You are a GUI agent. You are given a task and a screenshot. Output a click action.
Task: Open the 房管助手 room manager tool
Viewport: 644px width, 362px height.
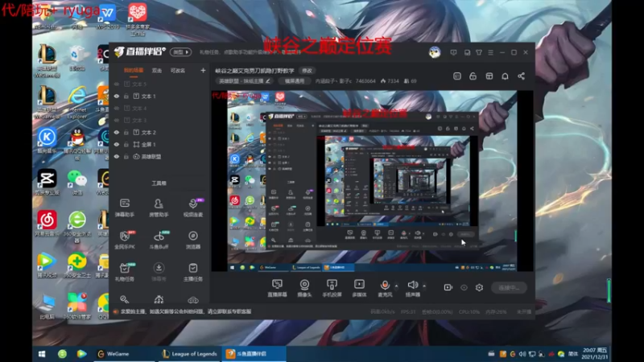click(x=159, y=208)
